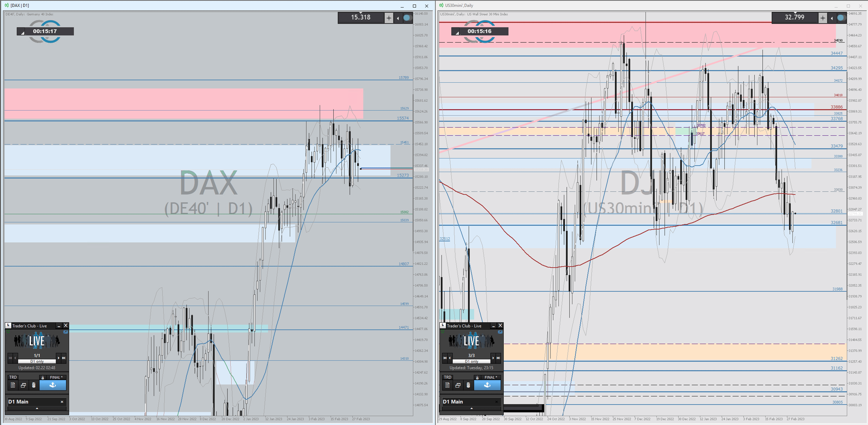Click the blue lightning badge in the DAX panel
The image size is (868, 425).
point(65,332)
